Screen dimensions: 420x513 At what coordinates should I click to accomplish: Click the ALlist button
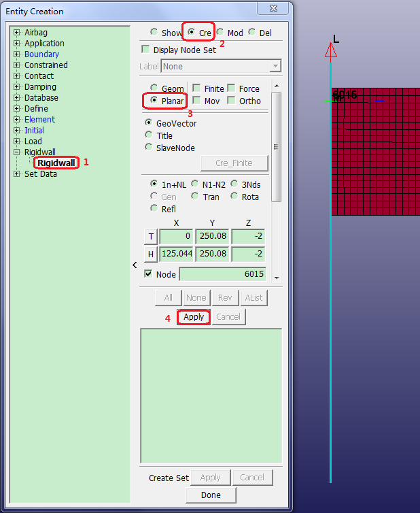(253, 298)
